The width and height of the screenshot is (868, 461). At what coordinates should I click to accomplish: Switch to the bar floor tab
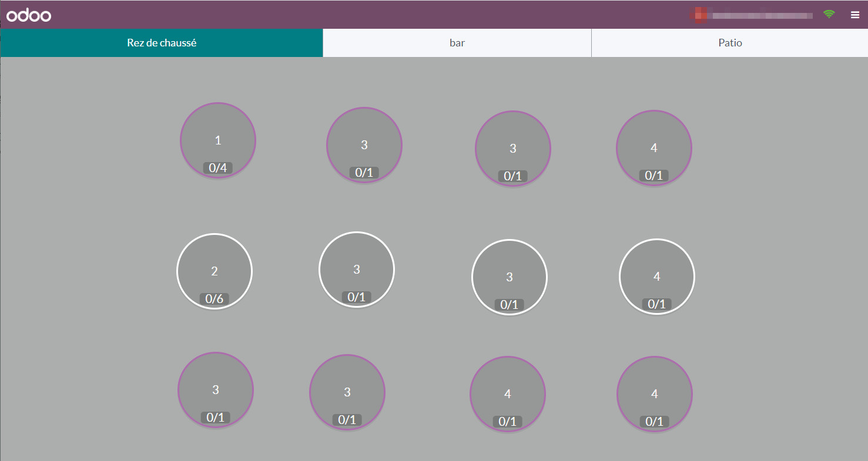tap(457, 42)
